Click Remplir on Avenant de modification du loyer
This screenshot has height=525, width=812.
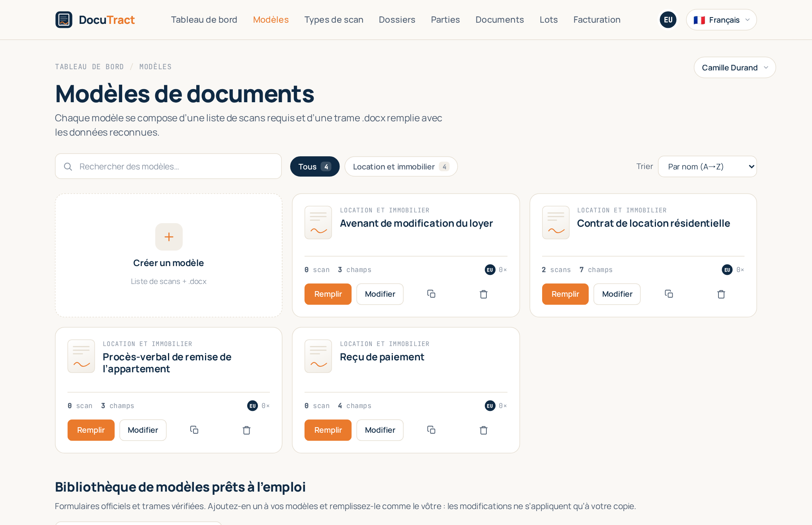tap(328, 294)
